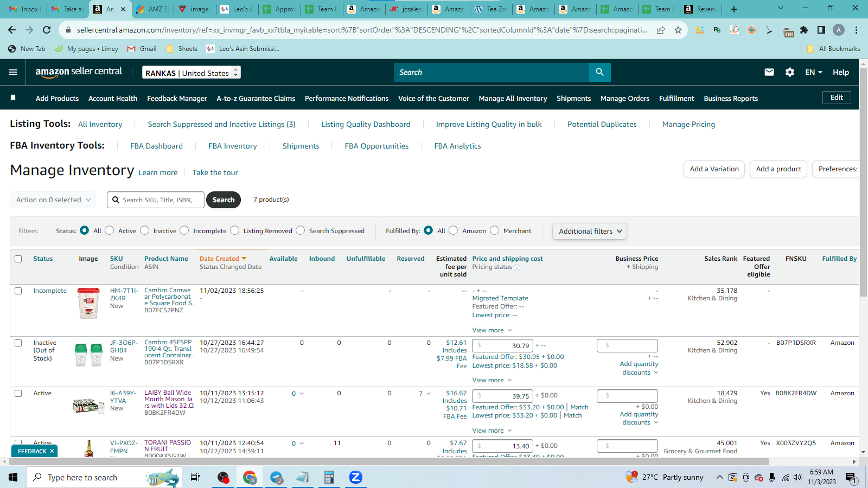Check the Active I6-A39Y-YTVA row checkbox
The height and width of the screenshot is (488, 868).
(x=18, y=393)
